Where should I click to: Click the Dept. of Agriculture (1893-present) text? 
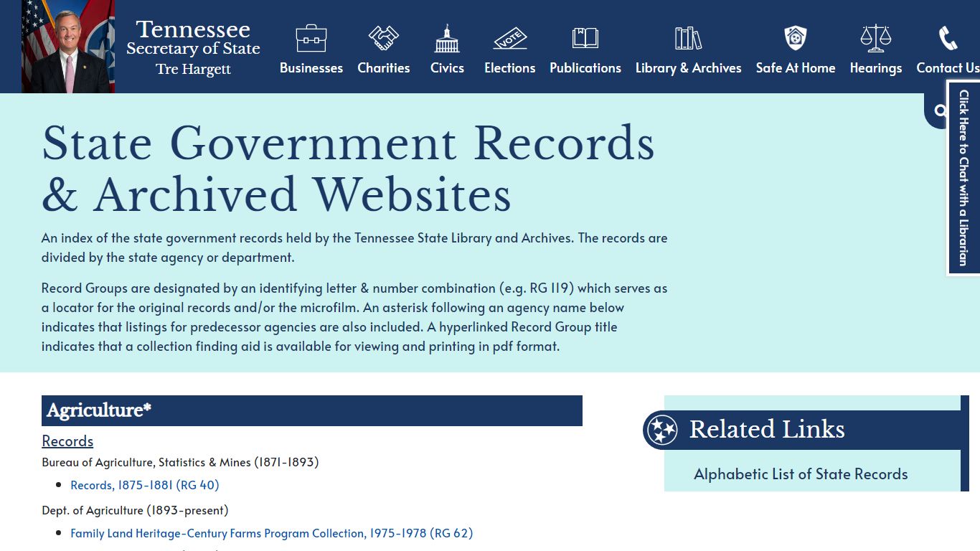click(135, 510)
